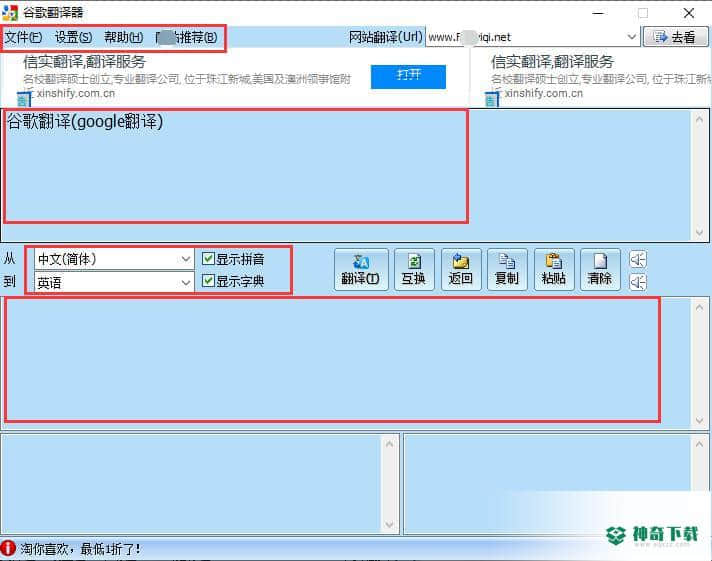Click in the translation output box
The height and width of the screenshot is (561, 712).
coord(345,362)
